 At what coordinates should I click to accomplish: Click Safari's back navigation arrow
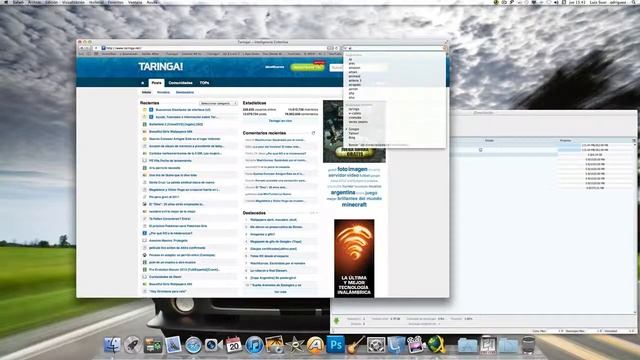point(82,48)
